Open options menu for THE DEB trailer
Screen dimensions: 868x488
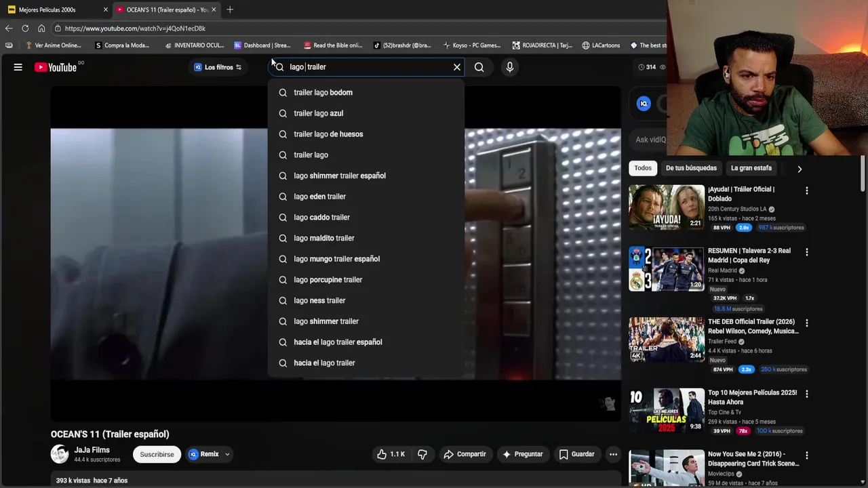806,323
